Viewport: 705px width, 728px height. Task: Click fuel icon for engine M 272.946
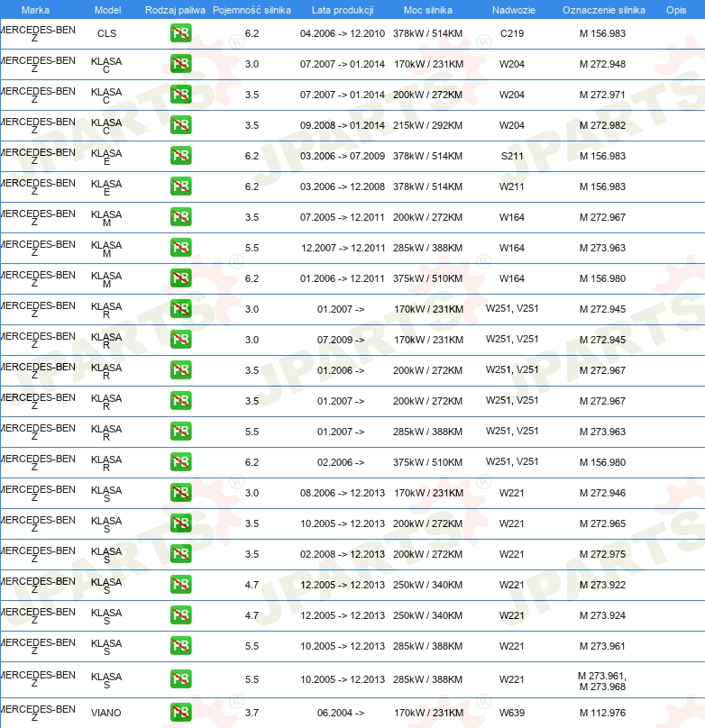click(180, 493)
